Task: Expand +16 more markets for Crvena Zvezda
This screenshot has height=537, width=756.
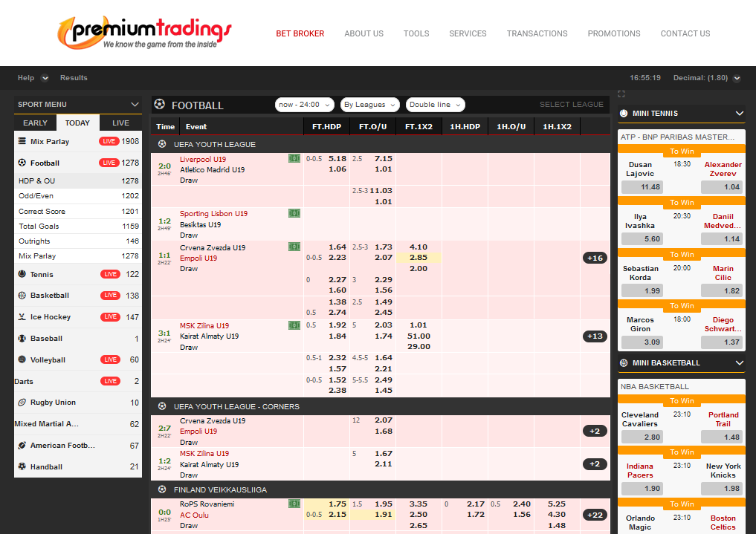Action: (x=595, y=258)
